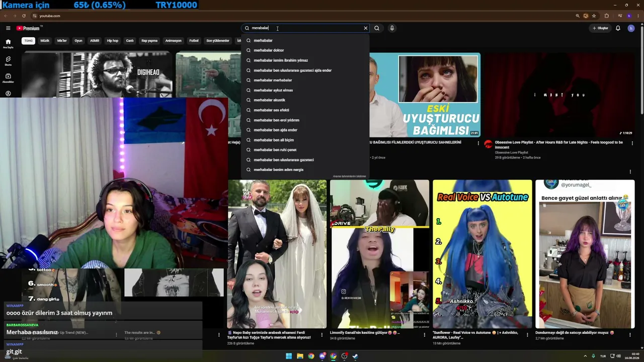The image size is (644, 362).
Task: Choose the suggestion 'merhabalar'
Action: [305, 40]
